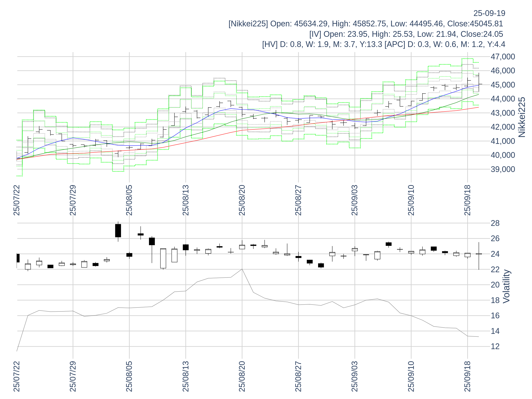Click the 43,000 price axis label
Image resolution: width=532 pixels, height=399 pixels.
[x=503, y=113]
